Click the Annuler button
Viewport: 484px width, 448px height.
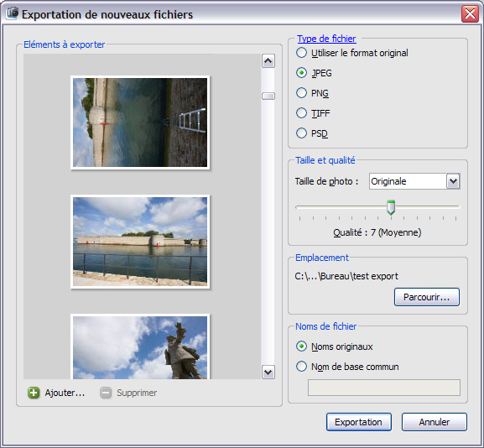[x=435, y=422]
